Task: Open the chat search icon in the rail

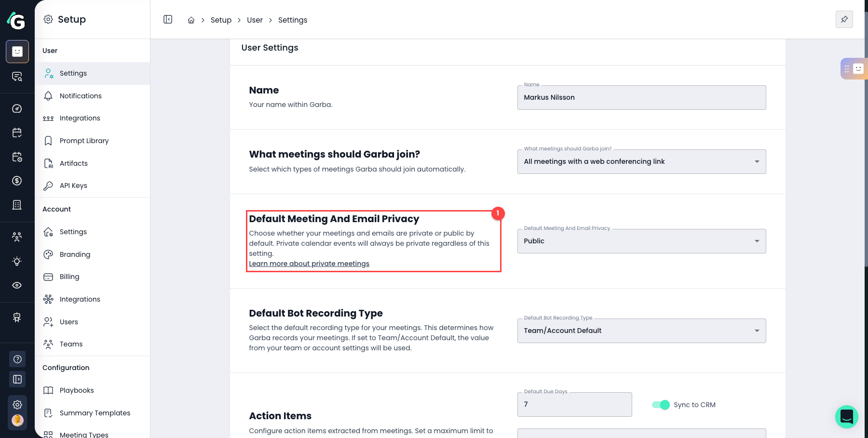Action: (17, 77)
